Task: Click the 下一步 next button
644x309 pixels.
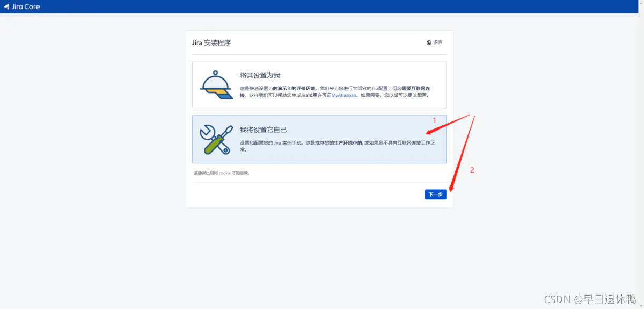Action: click(435, 195)
